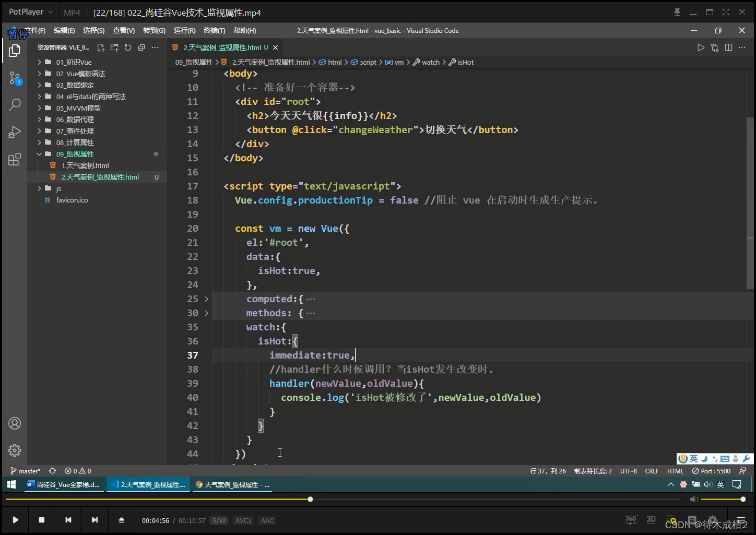Run the code from the editor title bar
The height and width of the screenshot is (535, 756).
pyautogui.click(x=701, y=47)
